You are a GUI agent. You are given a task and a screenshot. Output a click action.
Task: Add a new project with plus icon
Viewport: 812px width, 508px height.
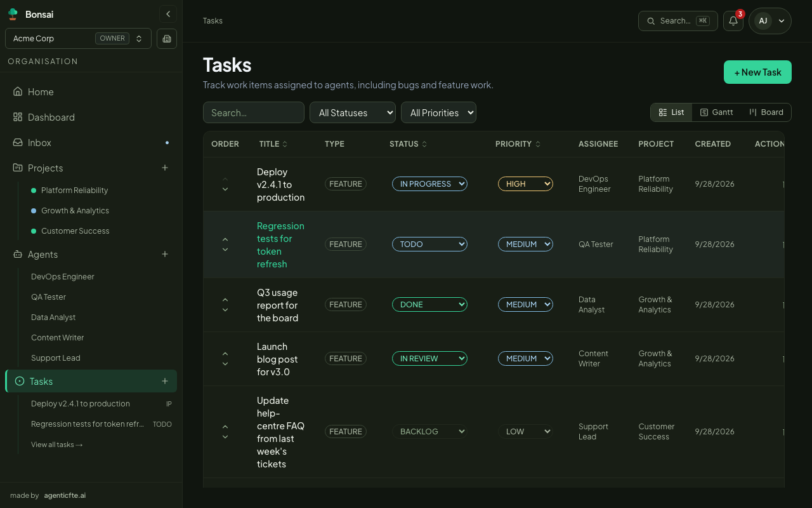point(165,168)
